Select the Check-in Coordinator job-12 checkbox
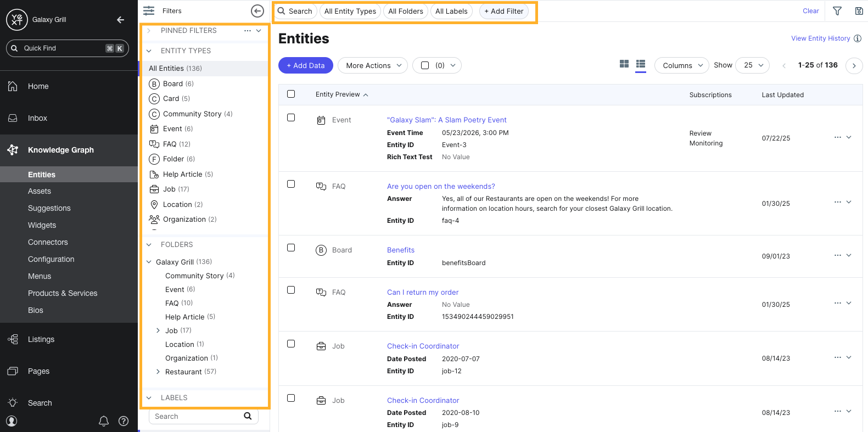Image resolution: width=868 pixels, height=432 pixels. (291, 344)
